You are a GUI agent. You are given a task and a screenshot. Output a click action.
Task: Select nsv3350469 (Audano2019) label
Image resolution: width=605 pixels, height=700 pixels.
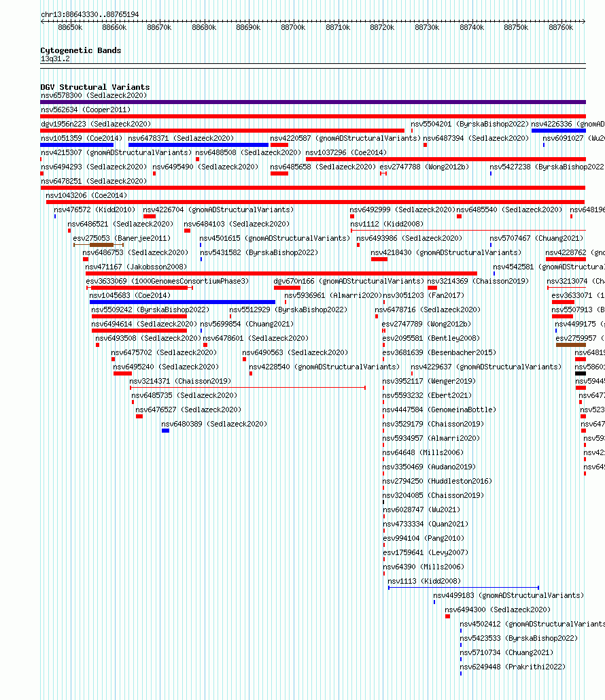(x=429, y=467)
